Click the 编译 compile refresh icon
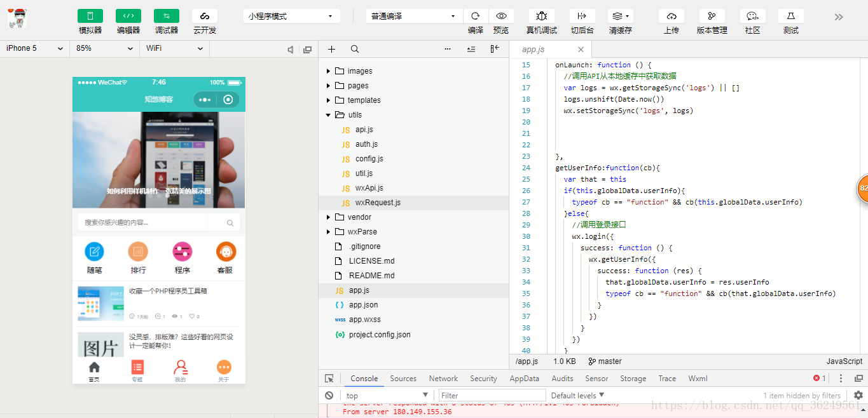The image size is (868, 418). coord(476,16)
